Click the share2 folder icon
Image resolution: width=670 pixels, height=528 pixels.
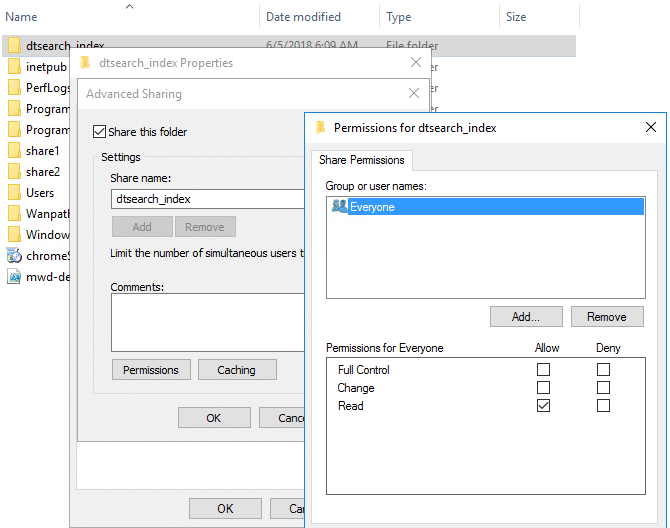(x=14, y=172)
